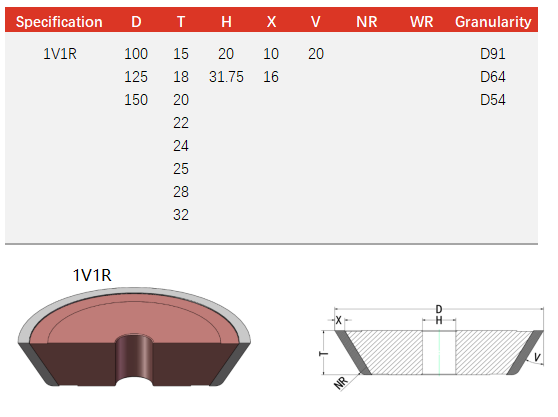The image size is (558, 417).
Task: Click the WR column header
Action: pyautogui.click(x=421, y=22)
